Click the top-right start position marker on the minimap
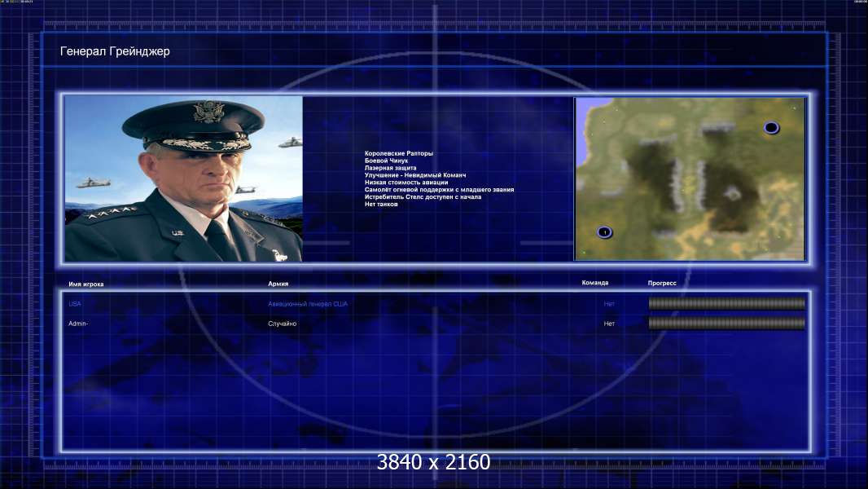Viewport: 868px width, 489px height. pos(771,128)
